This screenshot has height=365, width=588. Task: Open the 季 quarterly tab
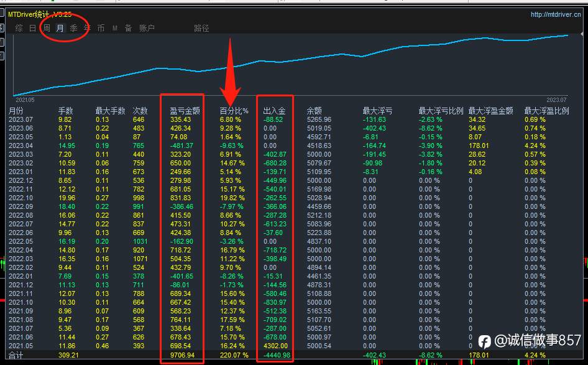(73, 28)
